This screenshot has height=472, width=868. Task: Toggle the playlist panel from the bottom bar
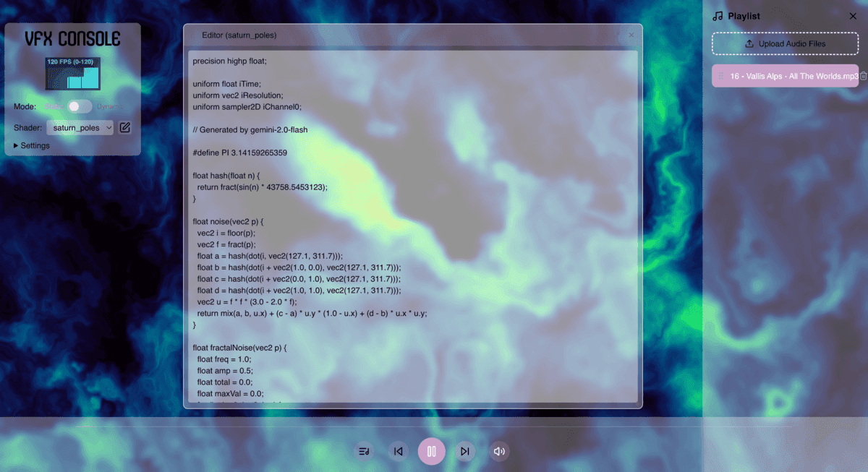(x=364, y=452)
